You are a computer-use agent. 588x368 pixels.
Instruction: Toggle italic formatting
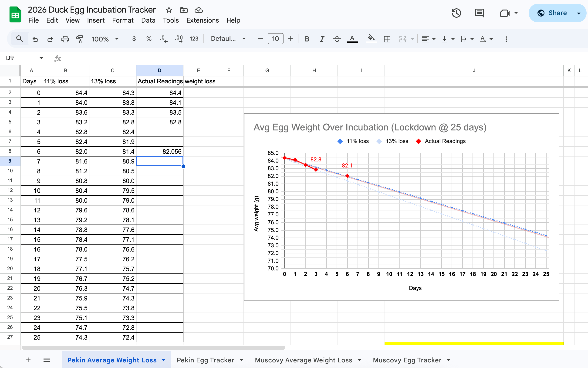coord(322,39)
